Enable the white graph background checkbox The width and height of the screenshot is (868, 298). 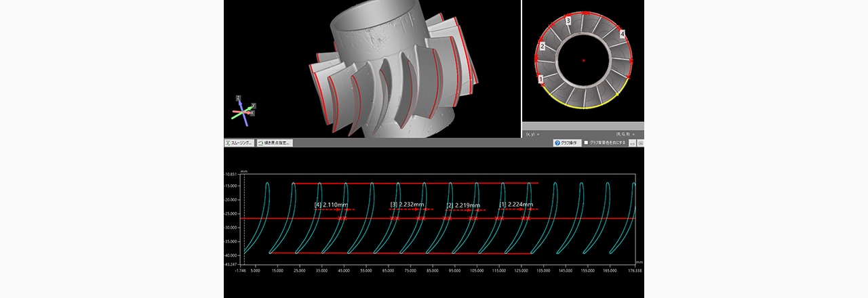pos(587,143)
